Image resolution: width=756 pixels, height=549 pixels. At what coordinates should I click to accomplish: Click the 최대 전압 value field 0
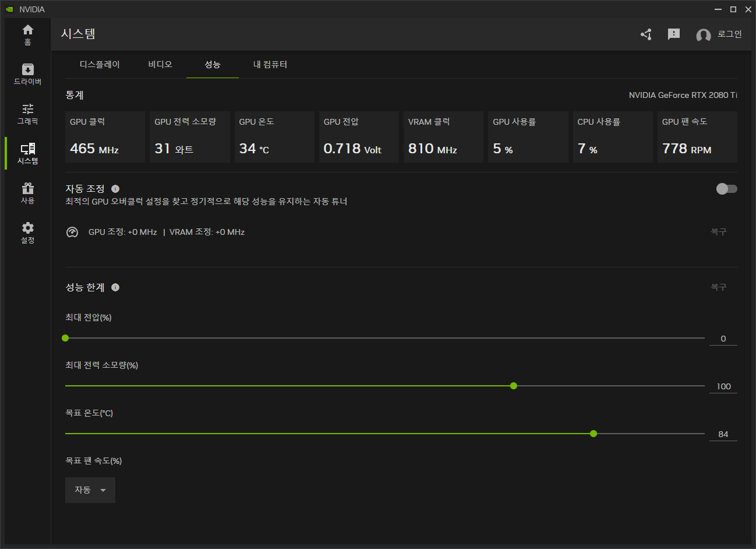[723, 339]
